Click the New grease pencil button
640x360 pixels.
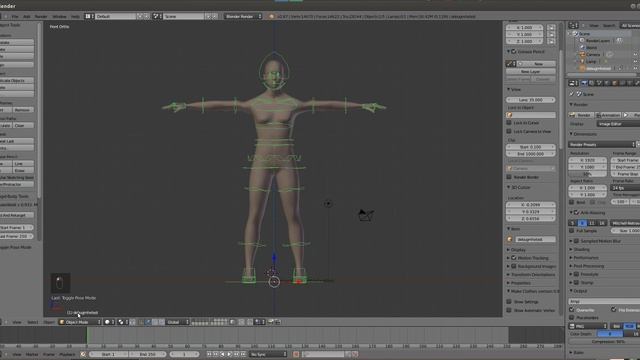click(x=536, y=64)
